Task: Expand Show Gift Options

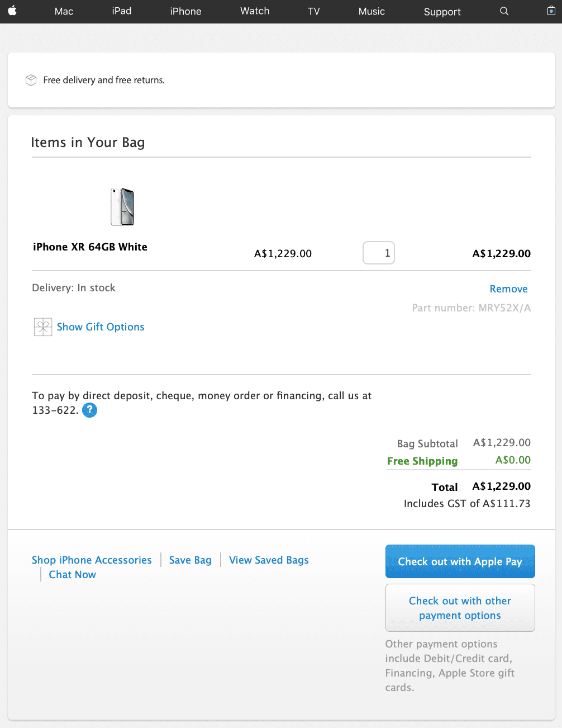Action: click(x=101, y=327)
